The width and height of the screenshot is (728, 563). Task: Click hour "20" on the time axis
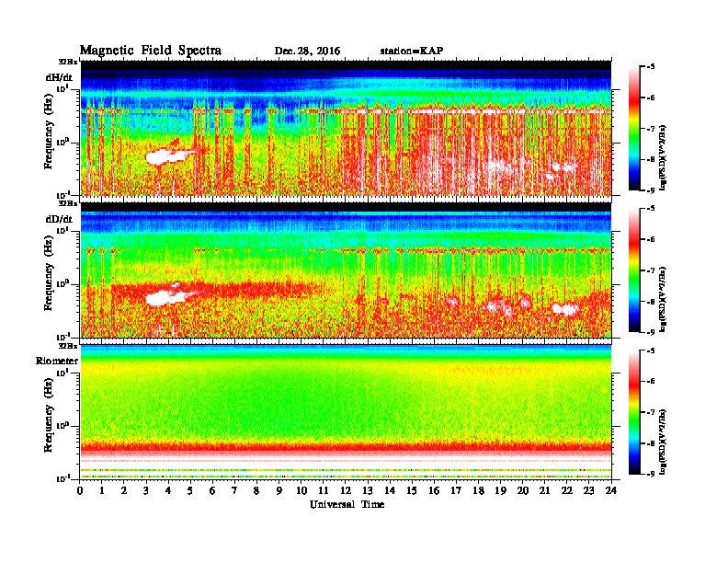pos(523,491)
